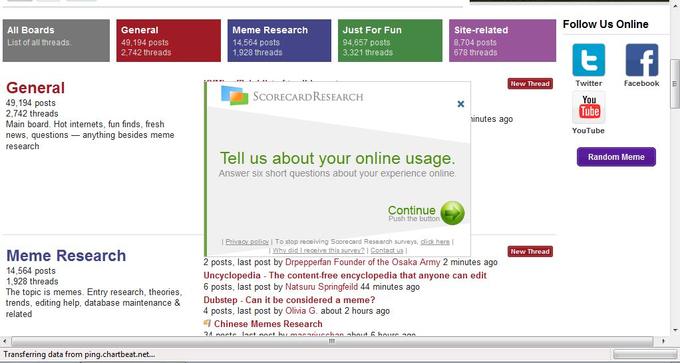Click the vertical scrollbar thumb
680x363 pixels.
click(675, 84)
